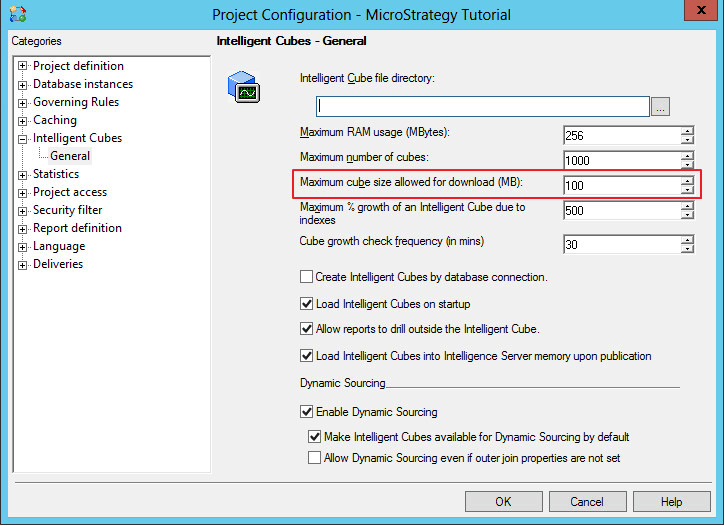Expand the Project definition category
The height and width of the screenshot is (526, 725).
tap(22, 66)
